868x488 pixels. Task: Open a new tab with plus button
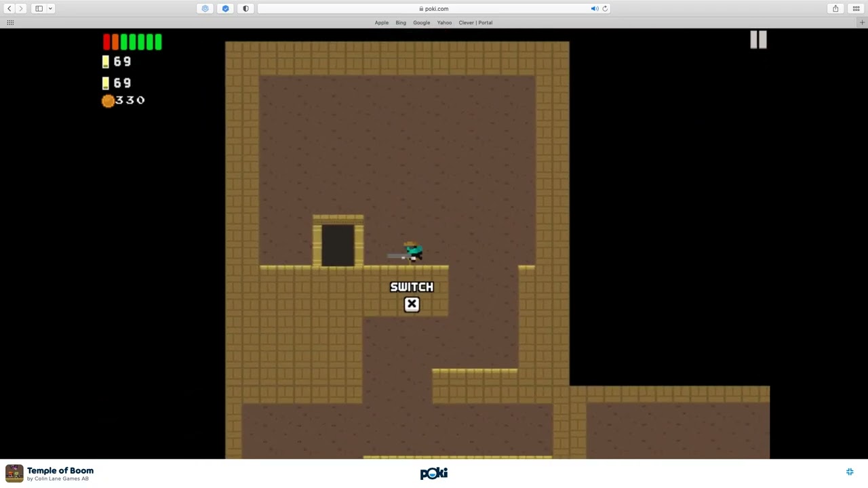(863, 22)
